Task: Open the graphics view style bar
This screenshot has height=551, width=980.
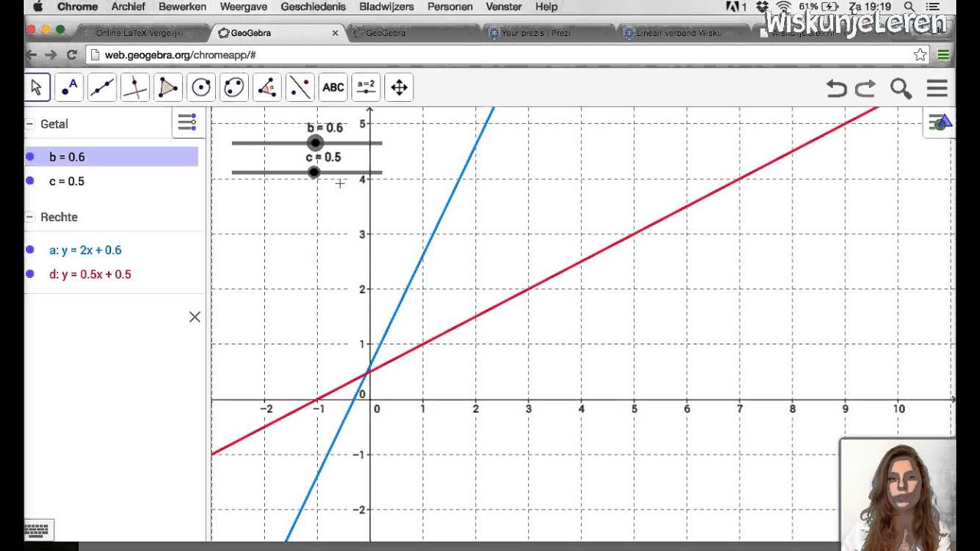Action: (x=939, y=122)
